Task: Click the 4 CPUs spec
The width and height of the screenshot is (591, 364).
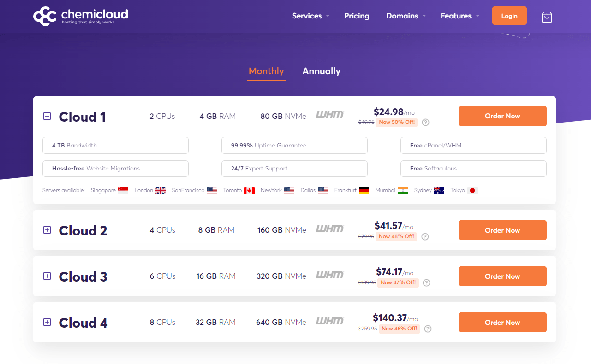Action: tap(162, 230)
